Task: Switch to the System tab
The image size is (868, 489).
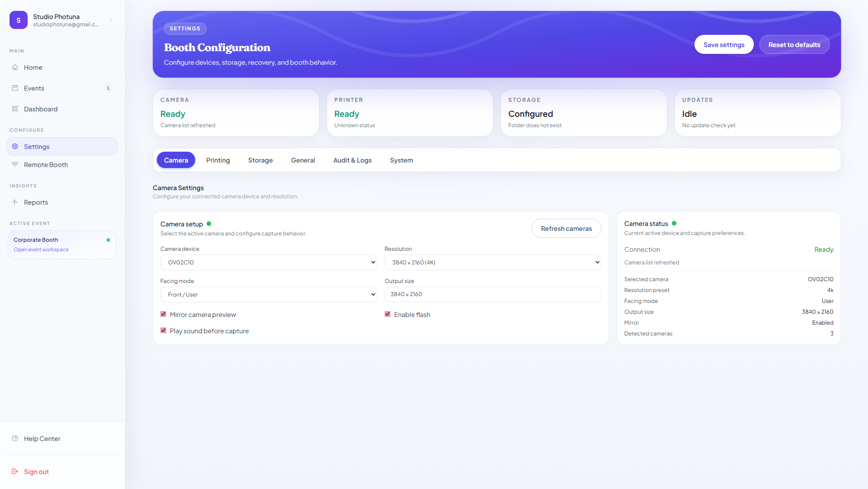Action: (401, 160)
